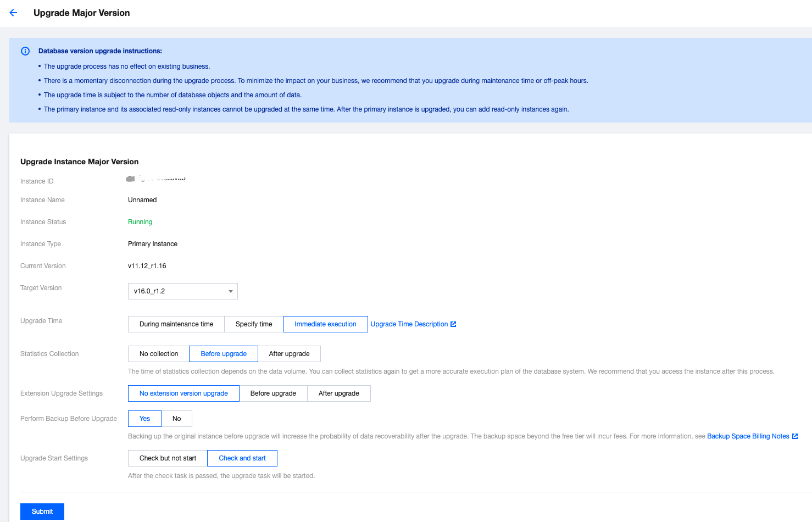Pick Before upgrade for Extension Upgrade Settings
The image size is (812, 522).
273,393
